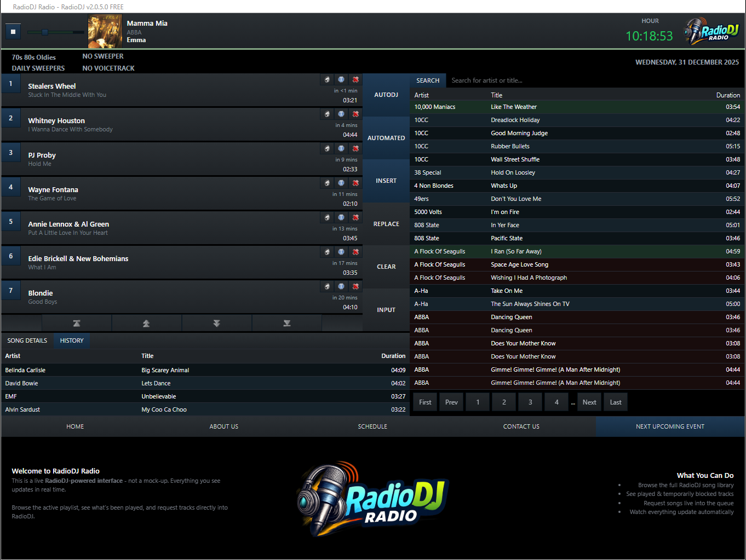
Task: Move selected track to top of playlist
Action: 77,322
